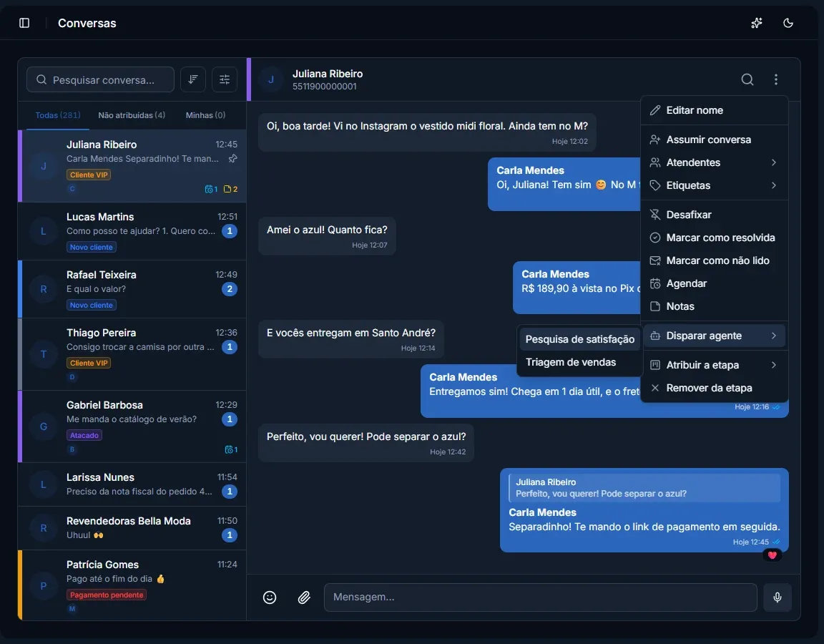Switch to the Todas (281) tab

(58, 115)
